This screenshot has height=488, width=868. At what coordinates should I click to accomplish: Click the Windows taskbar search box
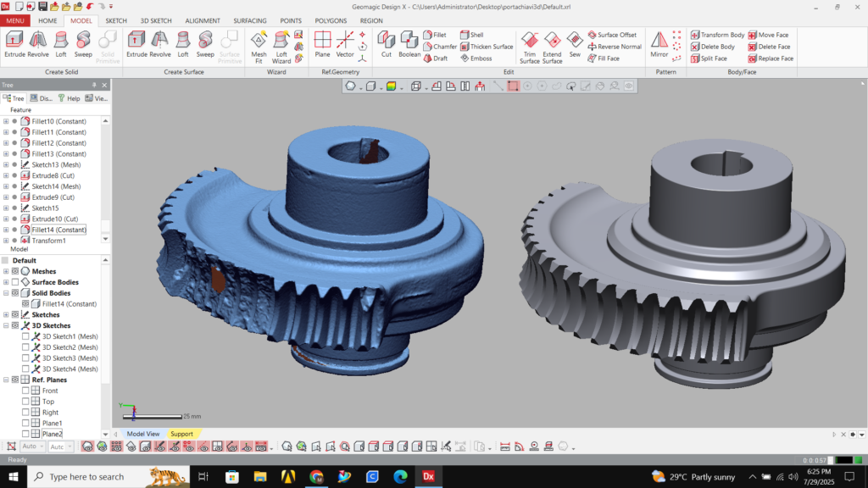tap(85, 477)
